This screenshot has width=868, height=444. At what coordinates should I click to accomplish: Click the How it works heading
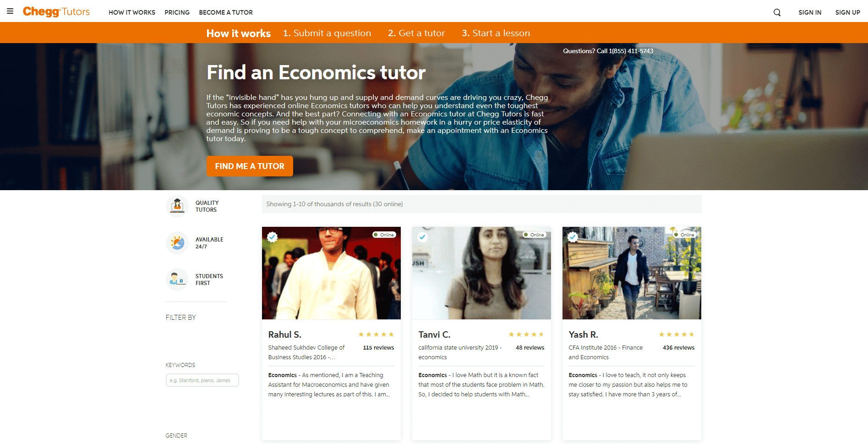point(238,33)
